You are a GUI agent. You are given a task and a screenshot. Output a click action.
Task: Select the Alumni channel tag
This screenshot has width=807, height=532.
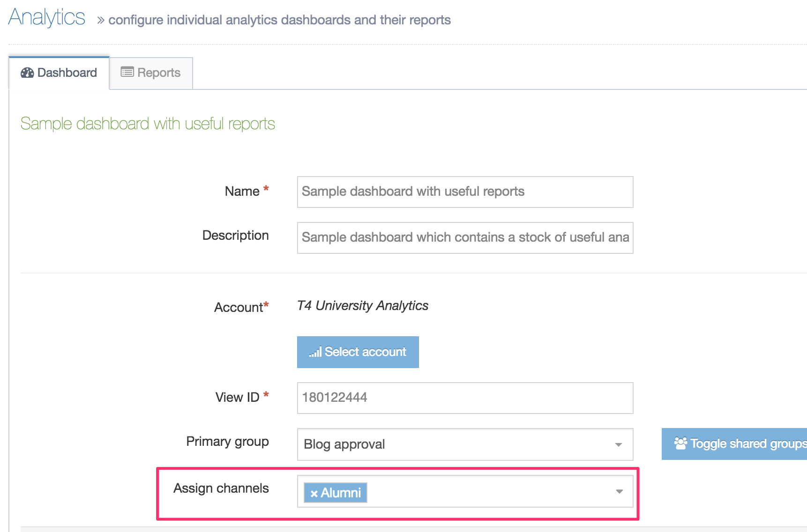pyautogui.click(x=341, y=493)
